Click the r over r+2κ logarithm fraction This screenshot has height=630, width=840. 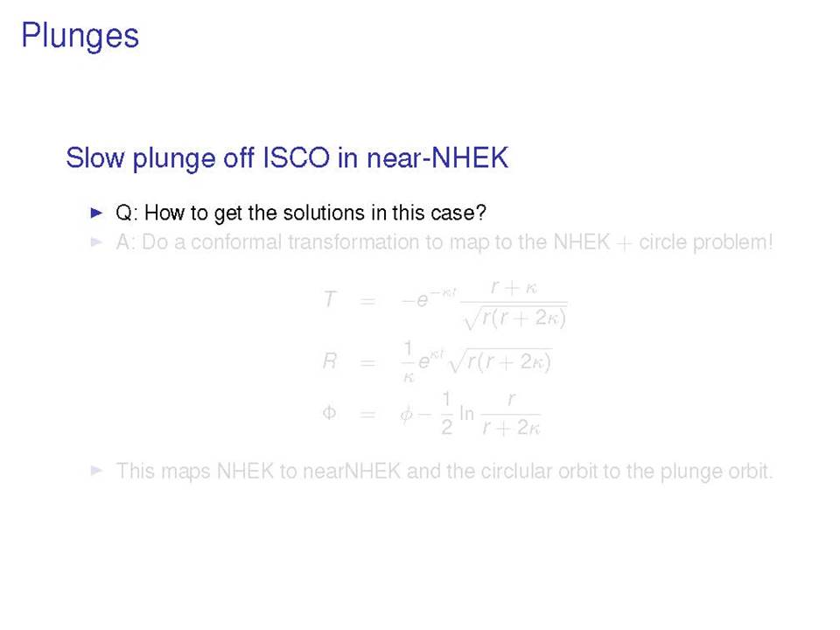510,413
